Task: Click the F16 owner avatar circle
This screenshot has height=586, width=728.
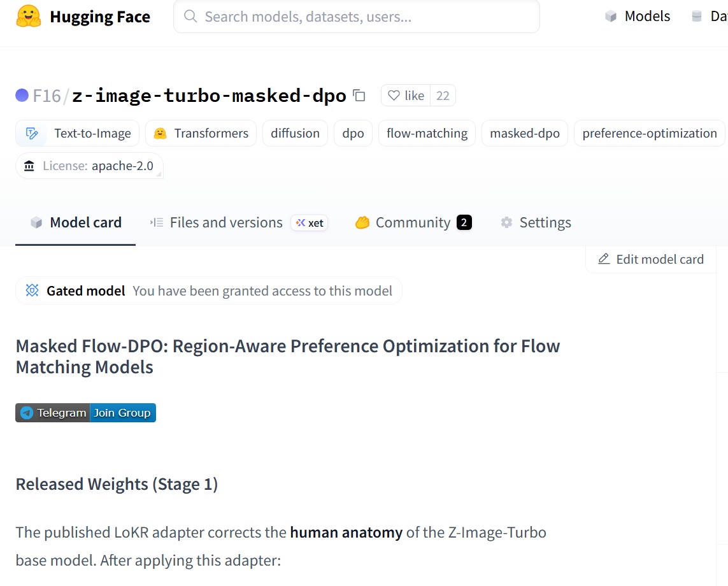Action: [x=22, y=95]
